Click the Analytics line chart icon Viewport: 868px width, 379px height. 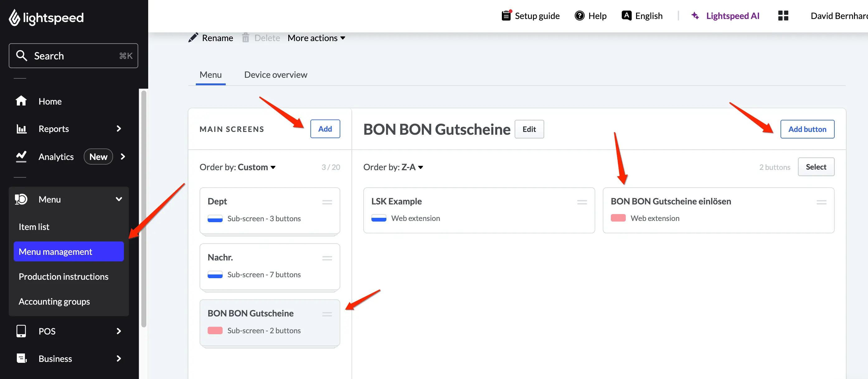(x=21, y=156)
